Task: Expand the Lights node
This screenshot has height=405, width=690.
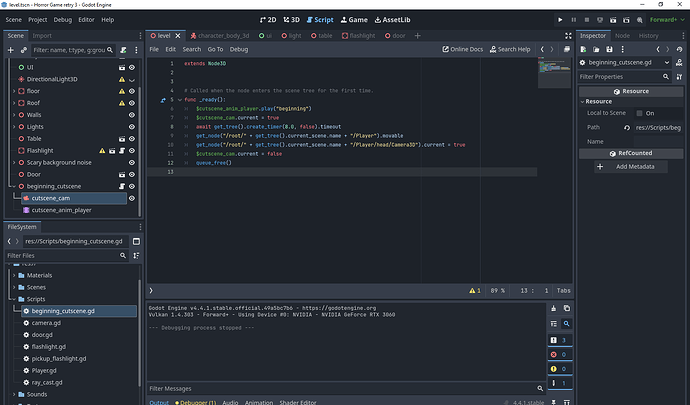Action: click(x=14, y=127)
